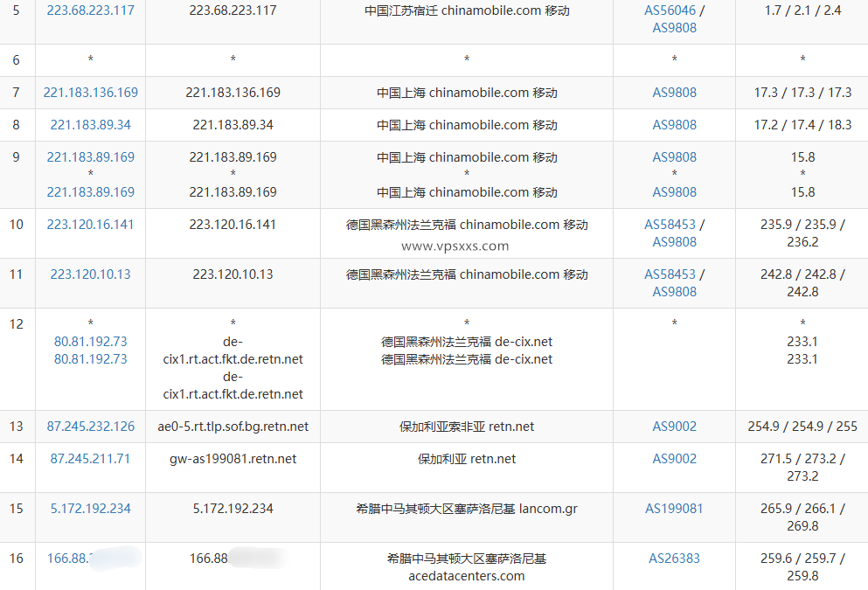Select plain-text hostname 221.183.136.169
The image size is (868, 590).
(x=233, y=93)
